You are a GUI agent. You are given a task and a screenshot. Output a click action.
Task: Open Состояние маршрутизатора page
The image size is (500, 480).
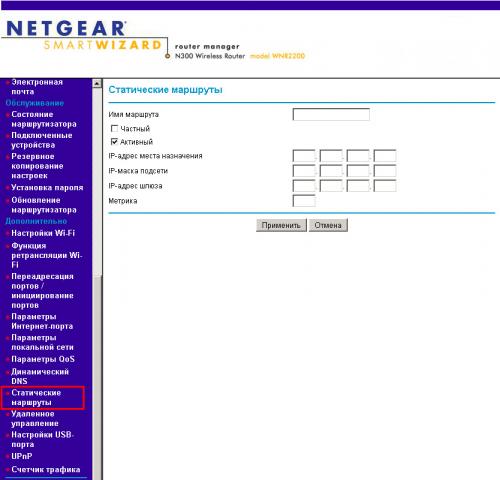(x=44, y=119)
